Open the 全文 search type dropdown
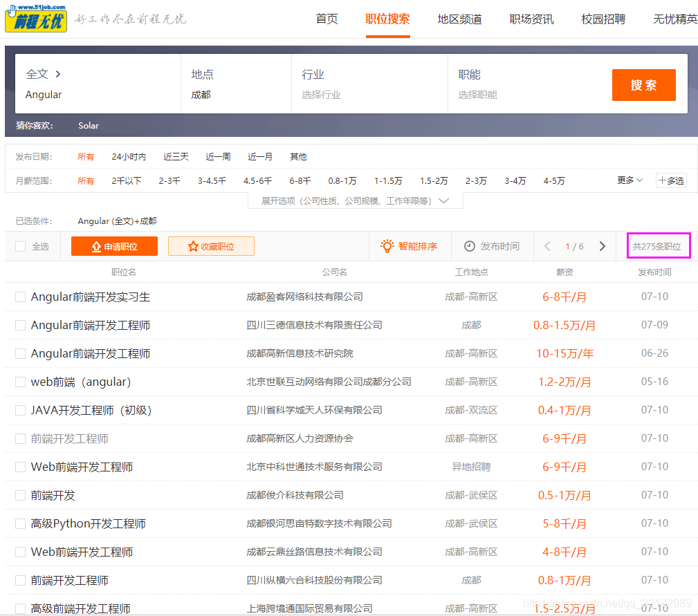The width and height of the screenshot is (698, 616). pyautogui.click(x=43, y=74)
